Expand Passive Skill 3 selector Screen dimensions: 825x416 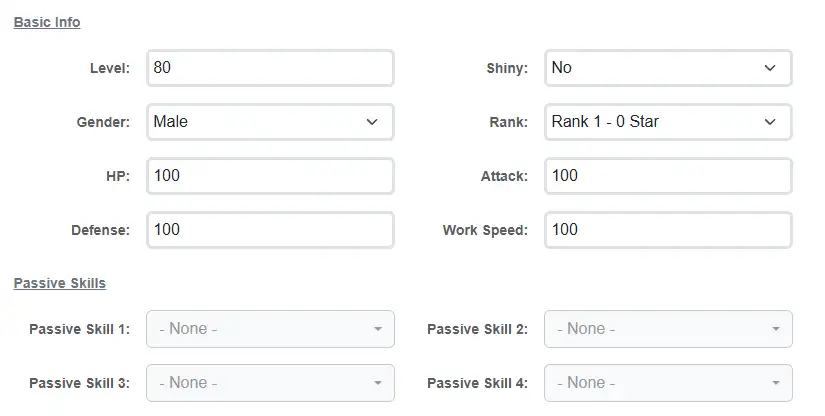270,383
